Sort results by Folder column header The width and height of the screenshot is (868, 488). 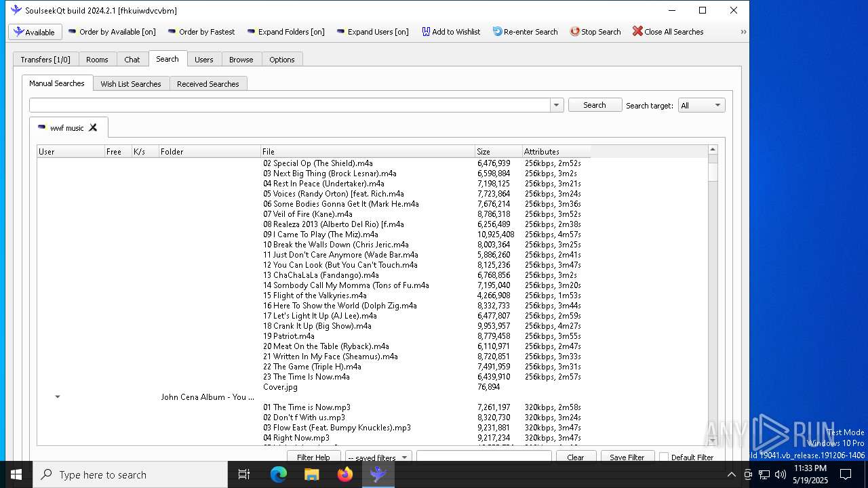210,152
